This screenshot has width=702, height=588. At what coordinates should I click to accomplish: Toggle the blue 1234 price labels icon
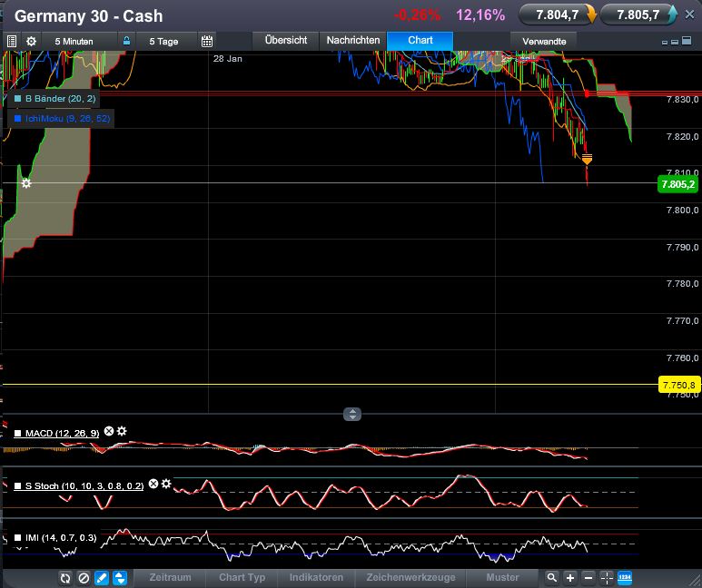(625, 578)
